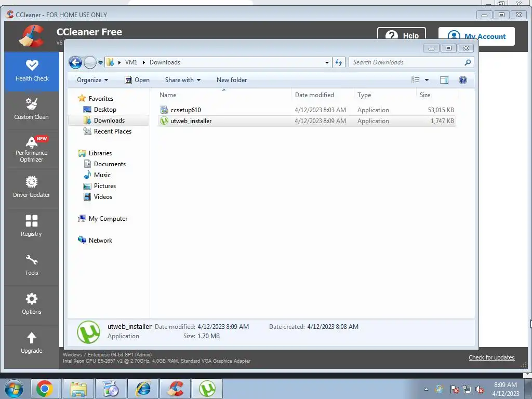532x399 pixels.
Task: Open Action Center flag tray icon
Action: [454, 390]
